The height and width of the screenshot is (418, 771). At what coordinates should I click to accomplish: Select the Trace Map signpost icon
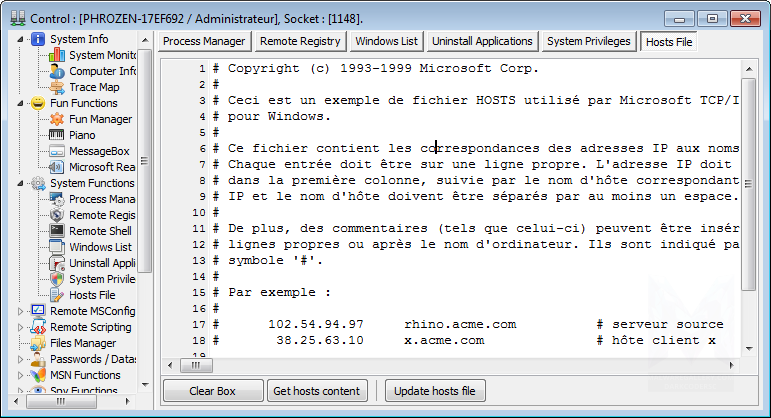(57, 87)
